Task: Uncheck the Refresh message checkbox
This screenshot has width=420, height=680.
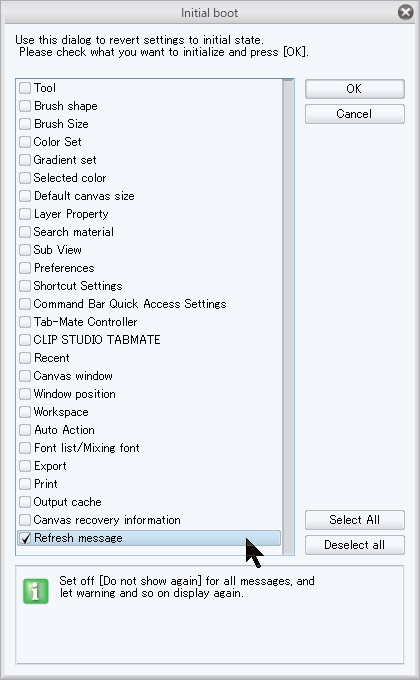Action: click(25, 538)
